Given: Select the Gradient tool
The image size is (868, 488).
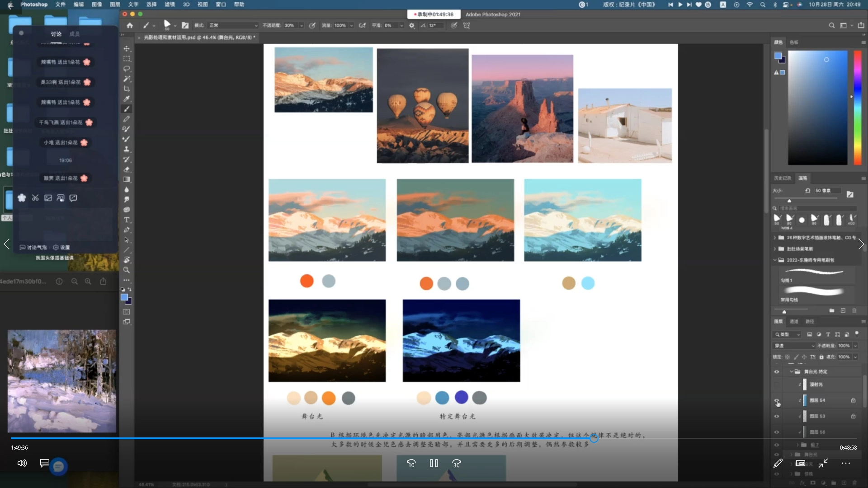Looking at the screenshot, I should pos(127,179).
